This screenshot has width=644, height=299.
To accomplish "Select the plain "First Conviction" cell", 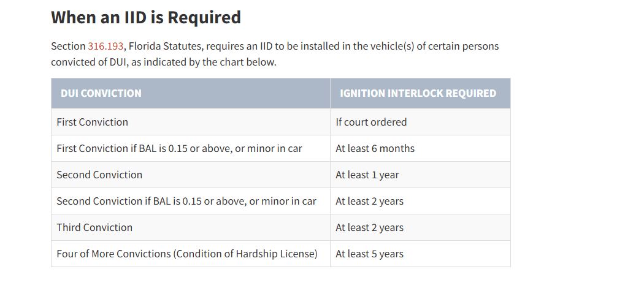I will click(93, 122).
